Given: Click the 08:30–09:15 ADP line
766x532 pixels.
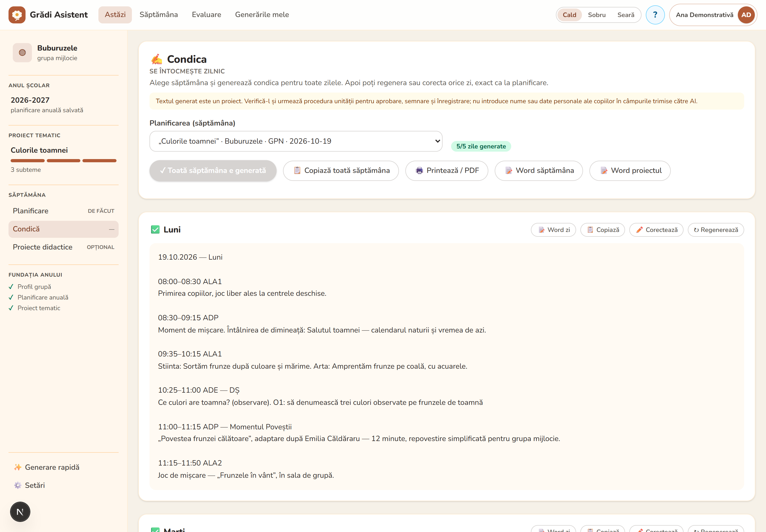Looking at the screenshot, I should coord(188,318).
